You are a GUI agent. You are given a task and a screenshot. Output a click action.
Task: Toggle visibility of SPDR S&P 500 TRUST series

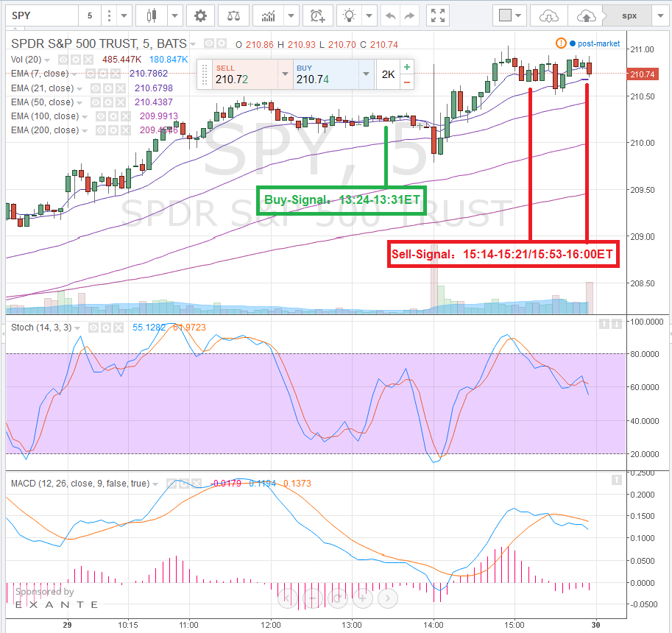click(209, 43)
